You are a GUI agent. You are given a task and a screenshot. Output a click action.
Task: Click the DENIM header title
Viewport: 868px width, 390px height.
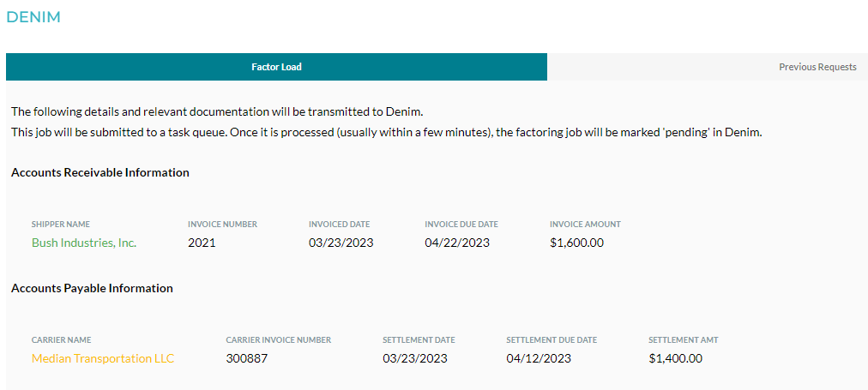coord(33,17)
